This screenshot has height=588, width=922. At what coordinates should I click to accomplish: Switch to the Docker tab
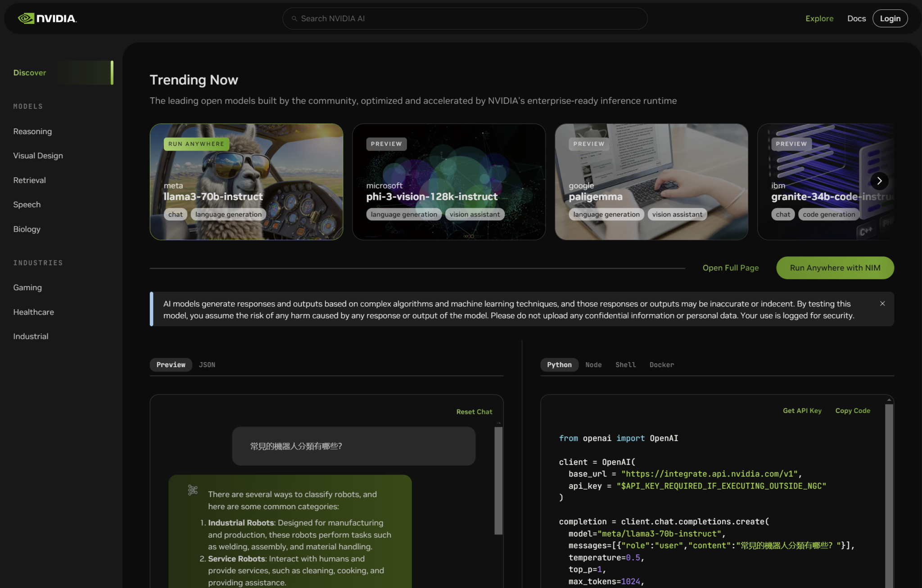pos(661,365)
